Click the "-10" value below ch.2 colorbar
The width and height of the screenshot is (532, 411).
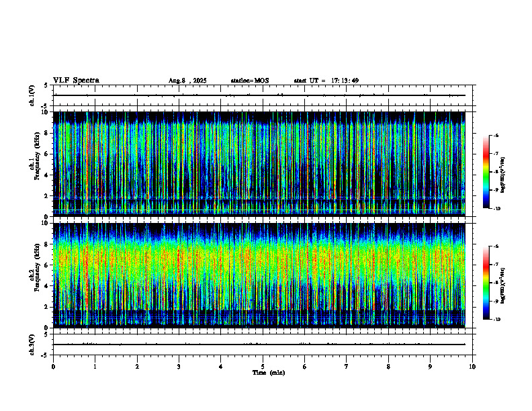pos(497,320)
